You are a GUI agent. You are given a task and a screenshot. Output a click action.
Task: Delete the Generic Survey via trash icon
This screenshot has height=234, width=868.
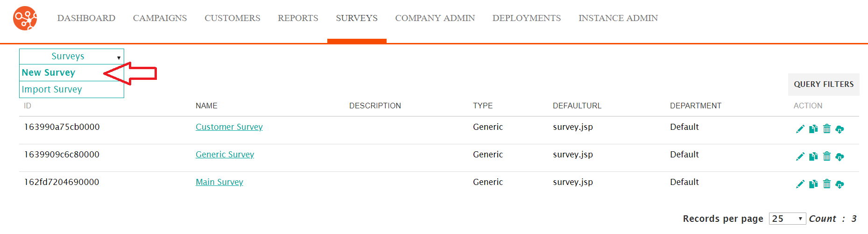coord(826,156)
